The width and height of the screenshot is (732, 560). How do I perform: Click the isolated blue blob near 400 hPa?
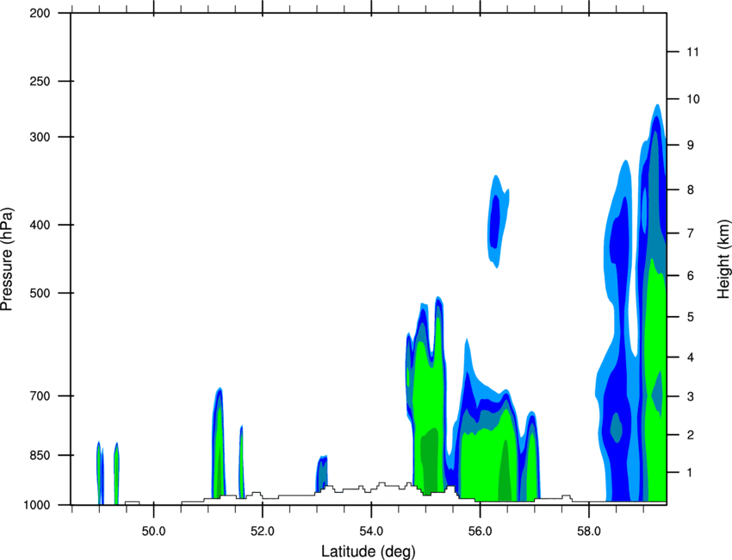point(497,221)
